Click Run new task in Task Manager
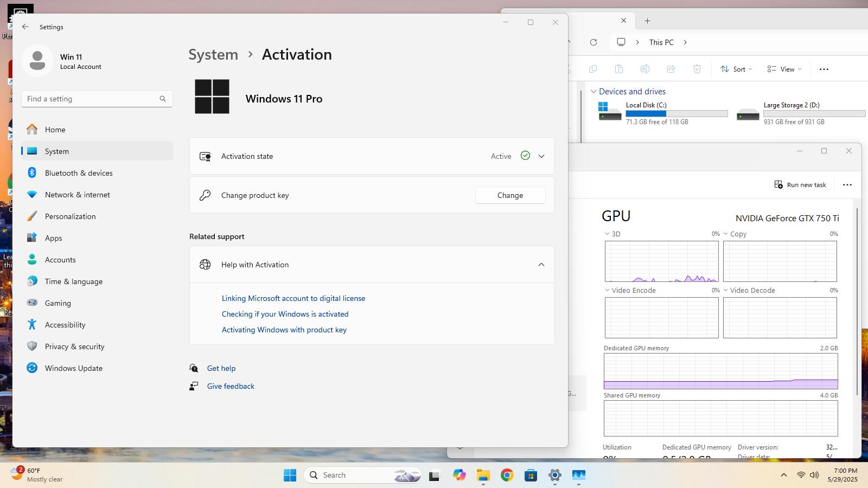The height and width of the screenshot is (488, 868). 800,185
